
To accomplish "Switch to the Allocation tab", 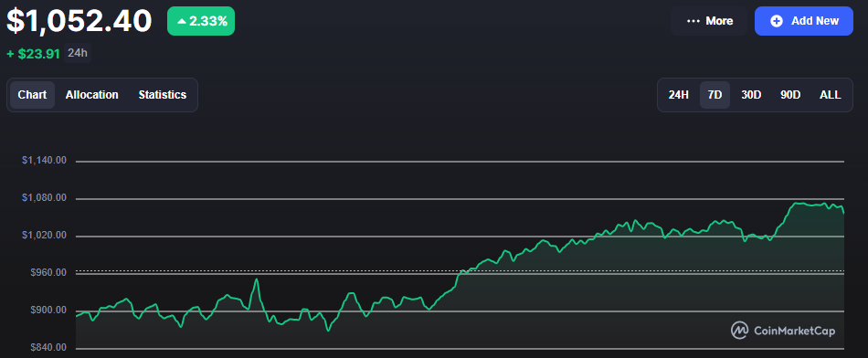I will coord(92,95).
